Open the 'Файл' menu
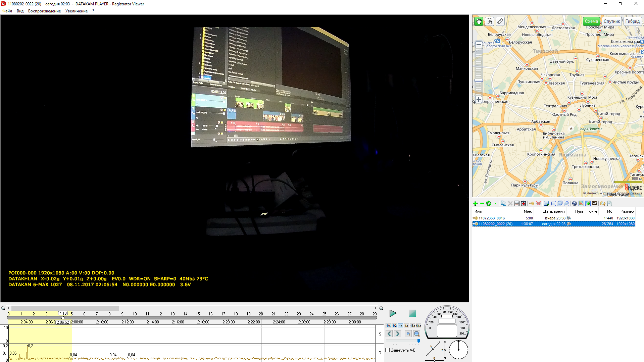 7,11
